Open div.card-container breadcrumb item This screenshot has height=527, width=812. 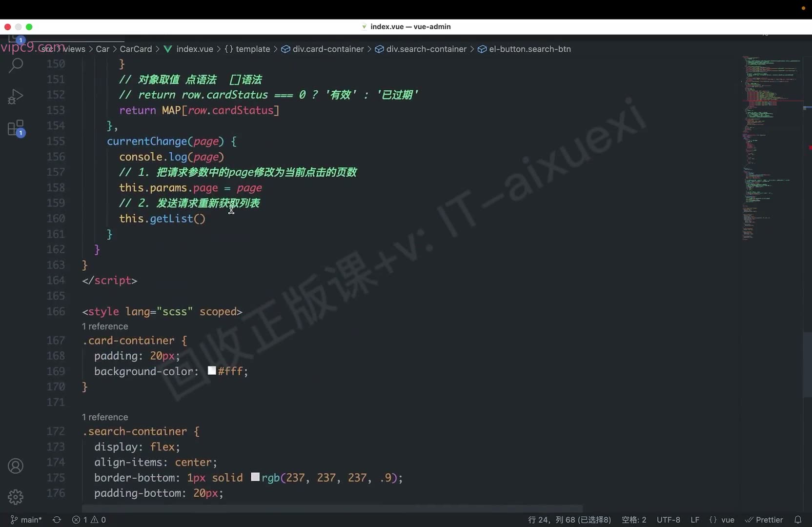323,49
